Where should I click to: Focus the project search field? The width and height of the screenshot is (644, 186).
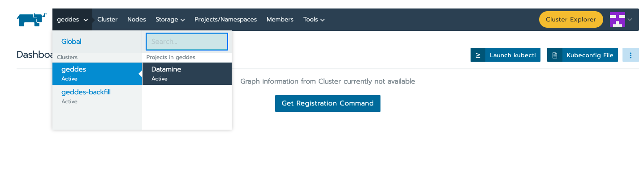click(187, 42)
